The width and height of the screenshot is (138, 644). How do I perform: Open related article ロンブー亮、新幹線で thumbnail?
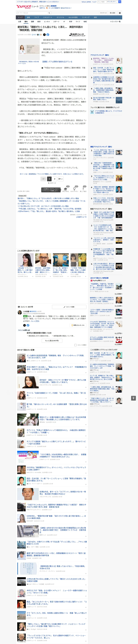pos(61,260)
